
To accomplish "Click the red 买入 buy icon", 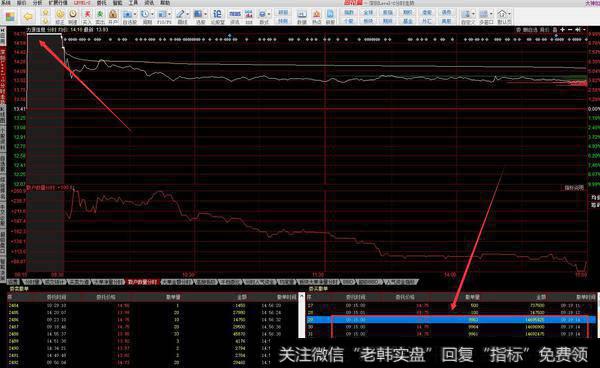I will (87, 14).
